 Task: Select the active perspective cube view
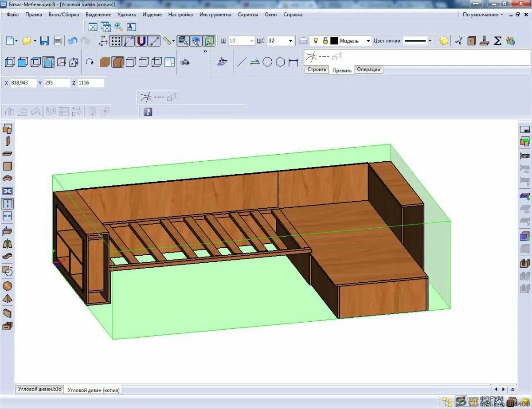(49, 62)
